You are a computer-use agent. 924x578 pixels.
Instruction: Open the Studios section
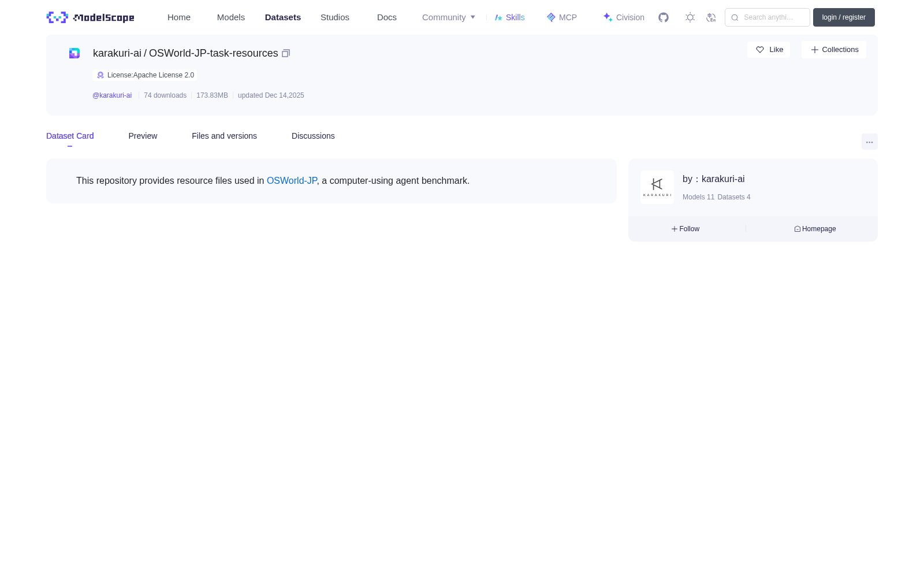tap(335, 17)
